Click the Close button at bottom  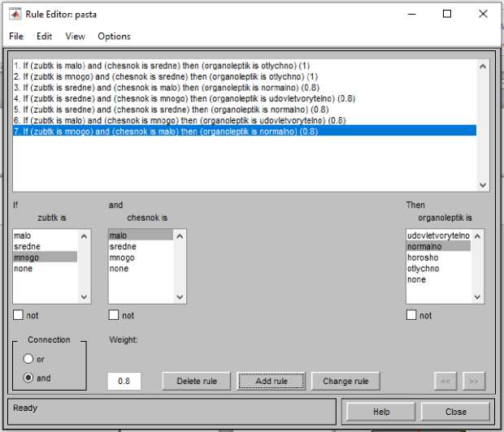(x=455, y=412)
